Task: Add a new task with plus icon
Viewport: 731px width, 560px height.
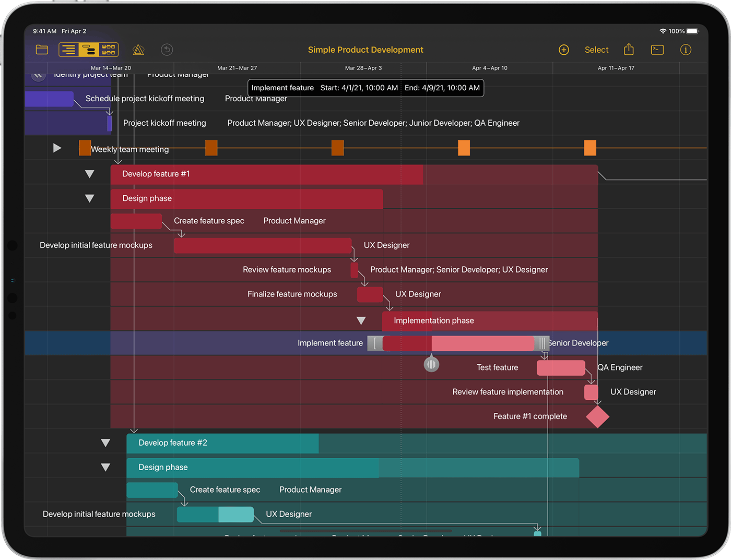Action: click(x=564, y=50)
